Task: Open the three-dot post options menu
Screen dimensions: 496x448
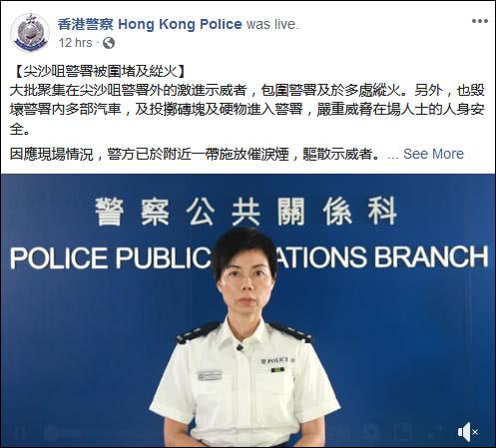Action: click(480, 21)
